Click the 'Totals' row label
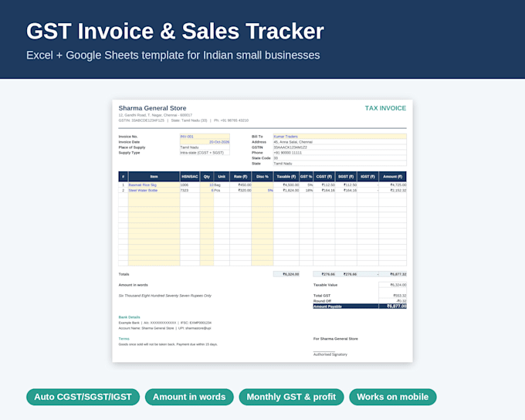525x420 pixels. 124,274
